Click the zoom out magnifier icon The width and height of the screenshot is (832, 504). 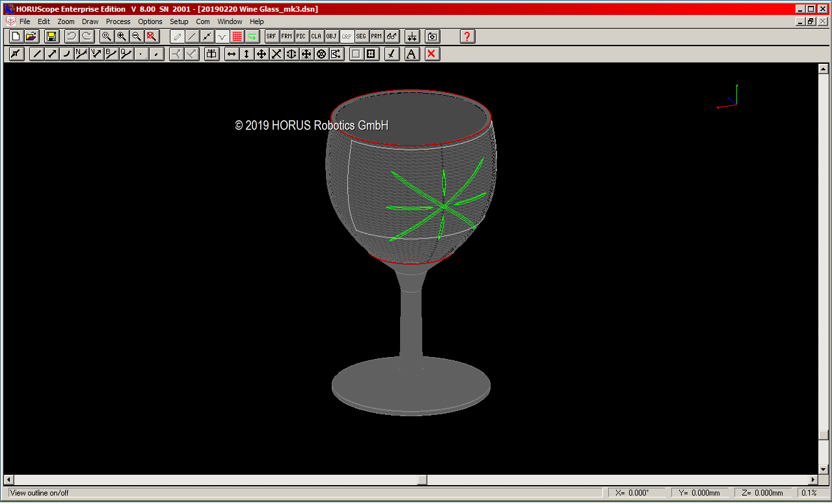point(137,36)
